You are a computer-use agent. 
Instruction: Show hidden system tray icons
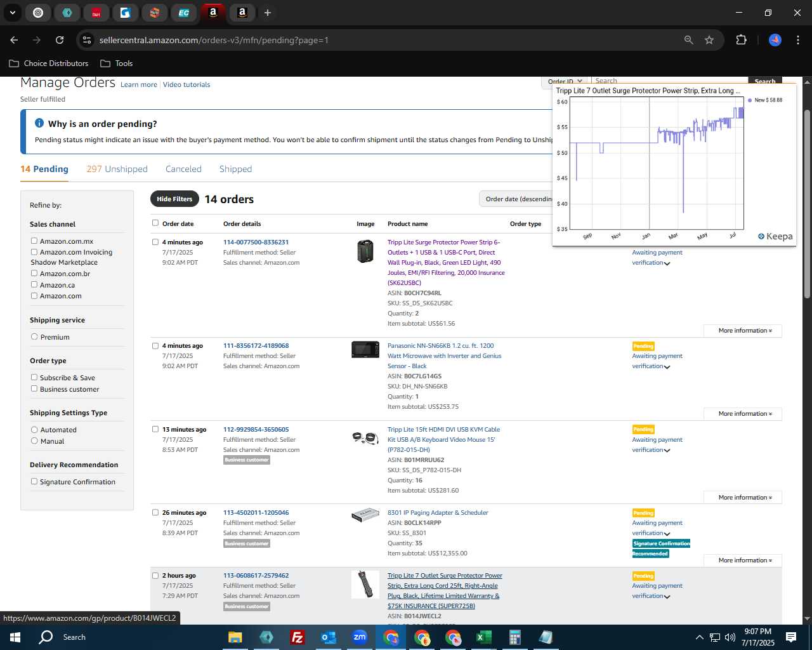tap(699, 637)
